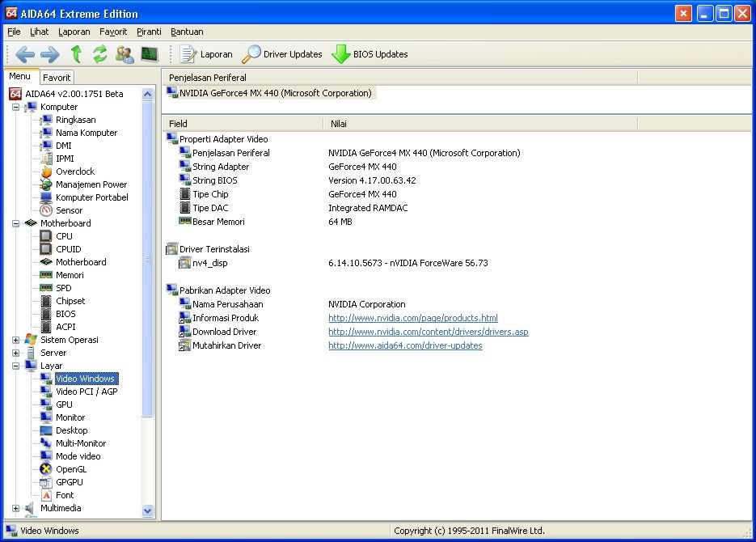The width and height of the screenshot is (756, 542).
Task: Select NVIDIA GeForce4 MX 440 device entry
Action: click(269, 93)
